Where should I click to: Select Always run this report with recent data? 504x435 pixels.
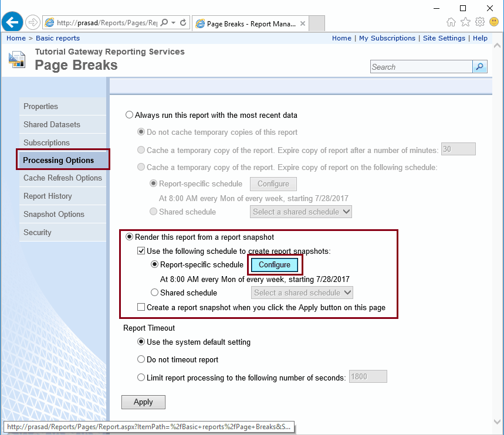click(128, 115)
